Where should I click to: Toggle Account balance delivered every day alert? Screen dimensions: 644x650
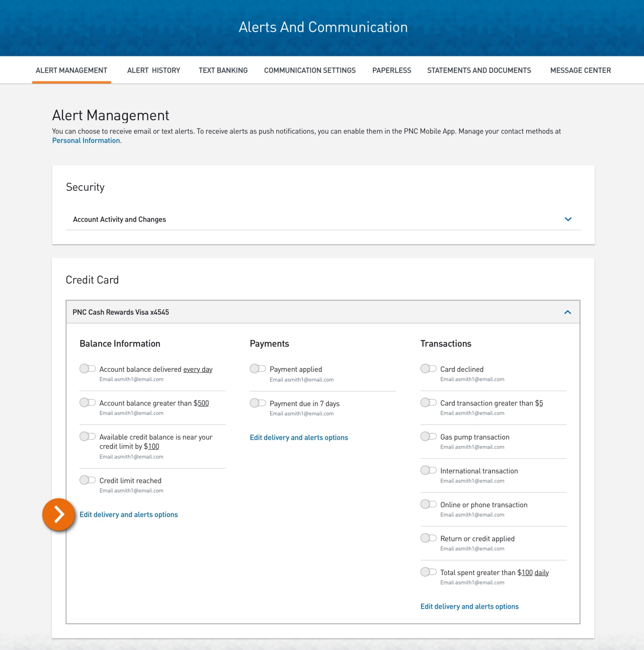87,368
